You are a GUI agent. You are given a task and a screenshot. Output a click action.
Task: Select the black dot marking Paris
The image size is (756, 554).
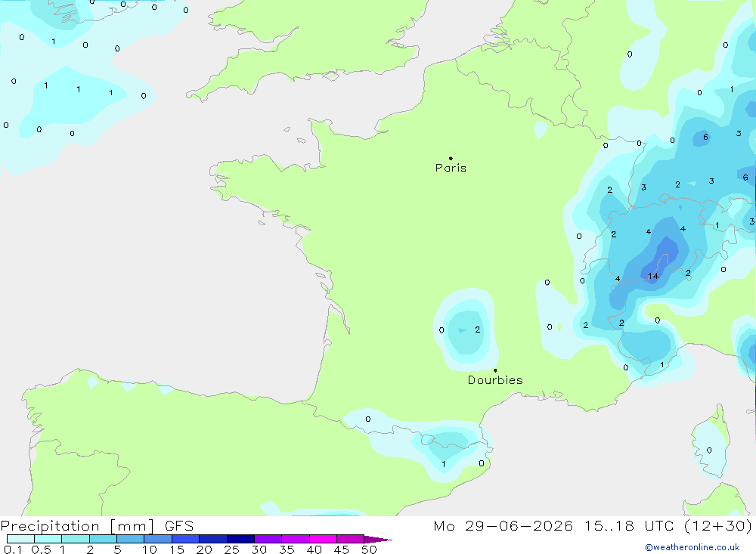click(451, 158)
